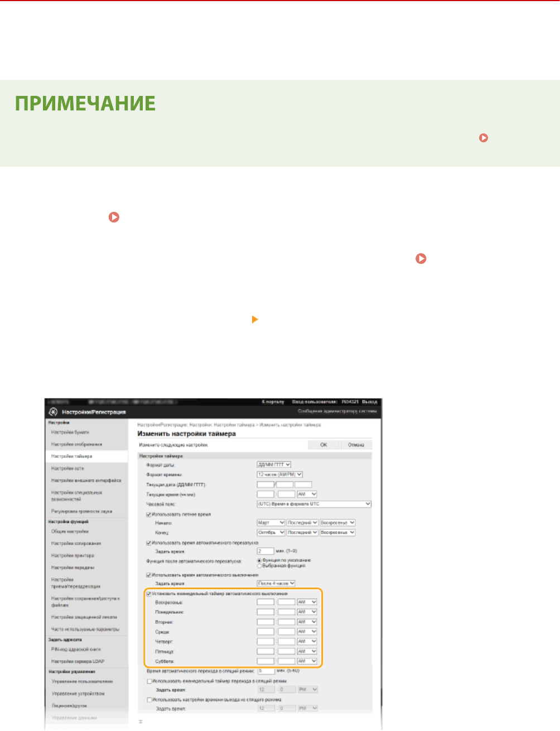Click the orange arrow icon near the page's left margin
The image size is (560, 731).
pyautogui.click(x=114, y=217)
